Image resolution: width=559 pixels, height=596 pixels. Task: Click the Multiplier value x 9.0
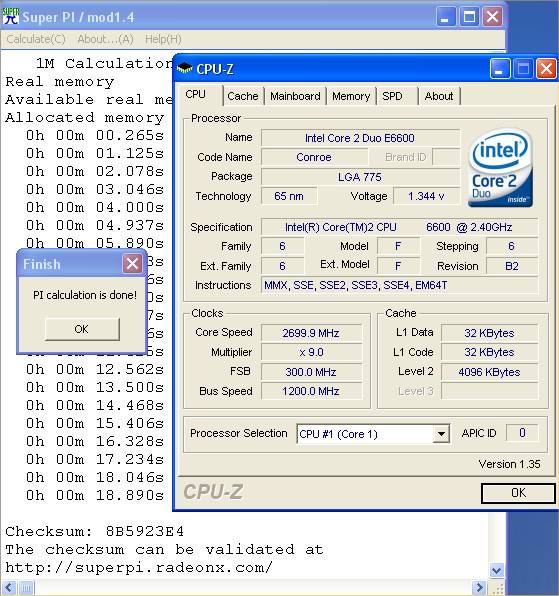311,352
